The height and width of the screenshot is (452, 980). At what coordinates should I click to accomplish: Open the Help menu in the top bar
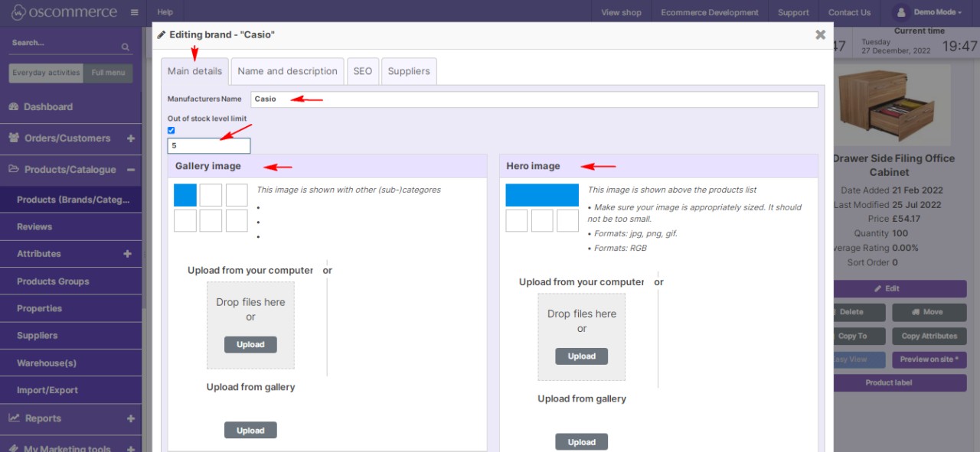pos(165,12)
